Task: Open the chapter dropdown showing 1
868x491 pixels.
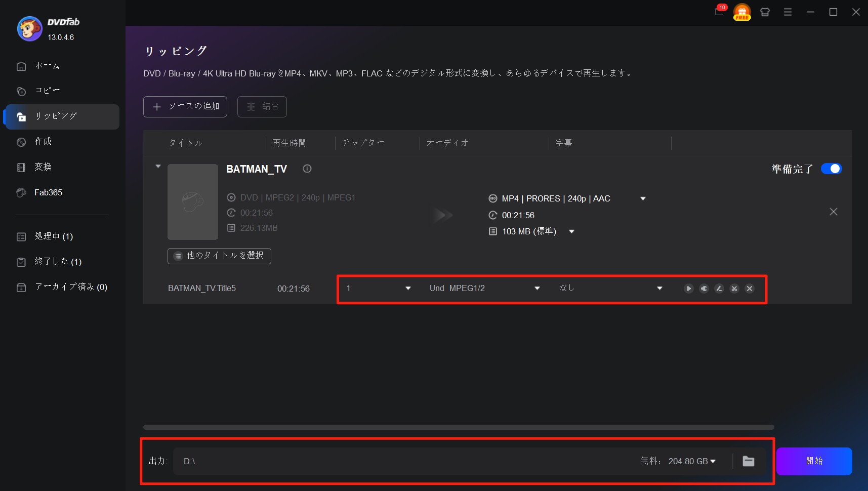Action: pos(408,289)
